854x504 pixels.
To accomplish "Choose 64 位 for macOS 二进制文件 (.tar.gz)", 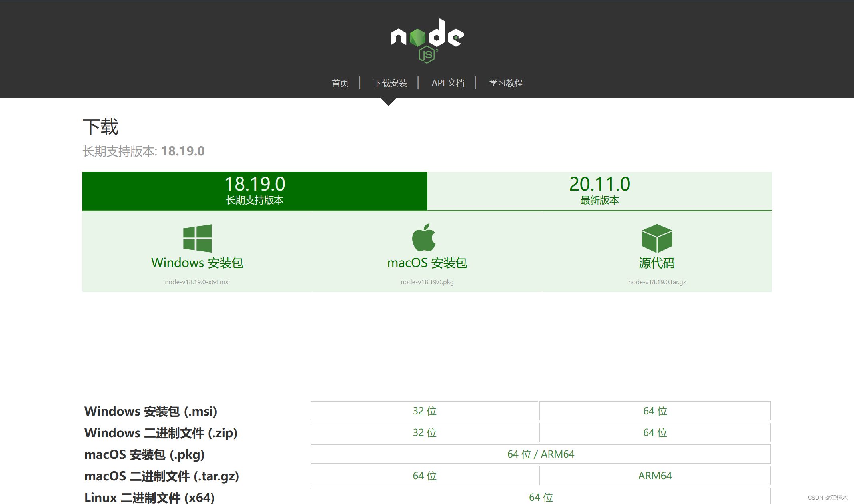I will coord(424,476).
